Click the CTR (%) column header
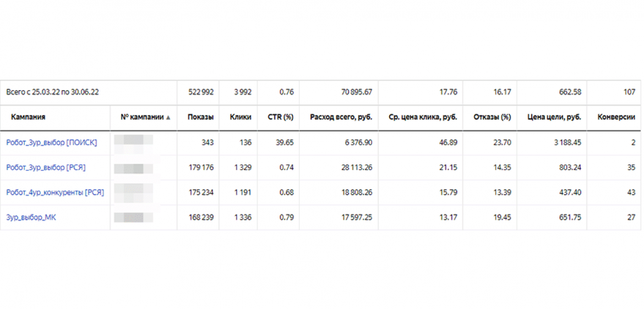 click(281, 117)
